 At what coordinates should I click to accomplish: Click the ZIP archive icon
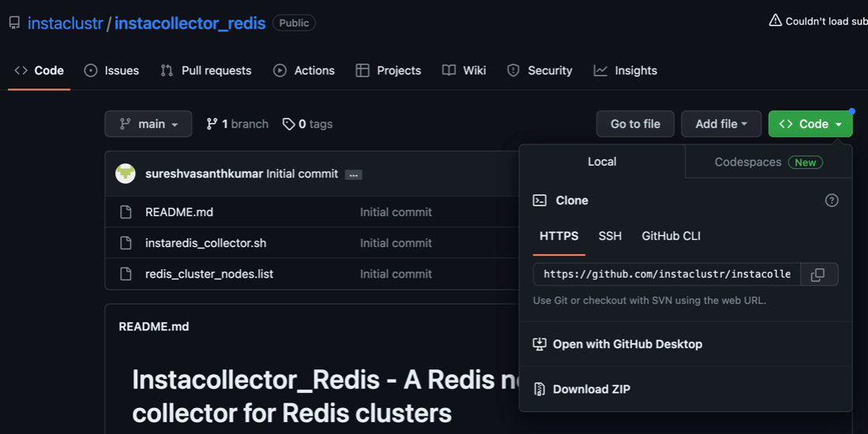[539, 389]
